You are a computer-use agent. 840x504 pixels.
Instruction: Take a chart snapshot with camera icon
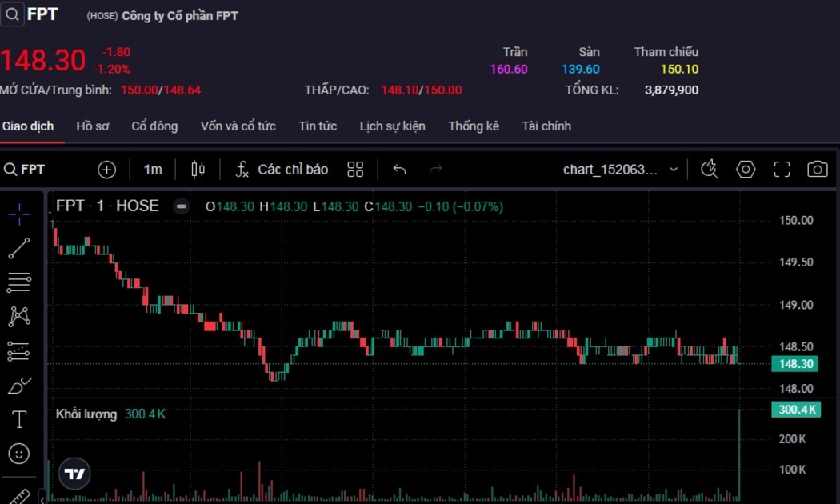[x=817, y=170]
